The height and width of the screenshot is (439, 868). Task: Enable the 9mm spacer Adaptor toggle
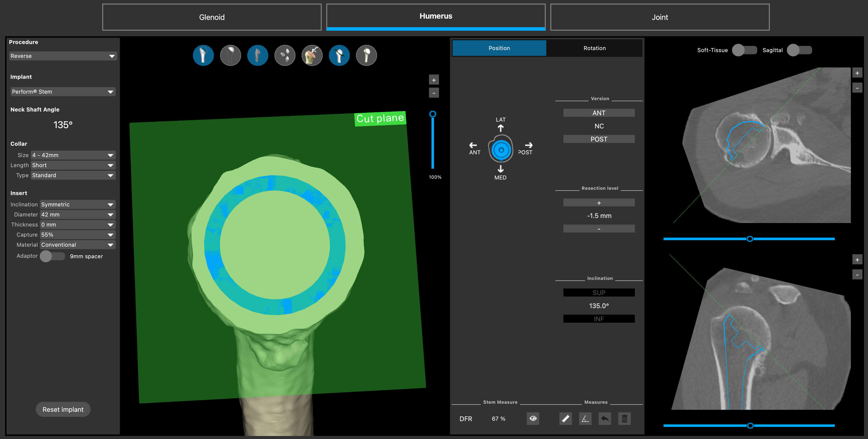tap(52, 256)
